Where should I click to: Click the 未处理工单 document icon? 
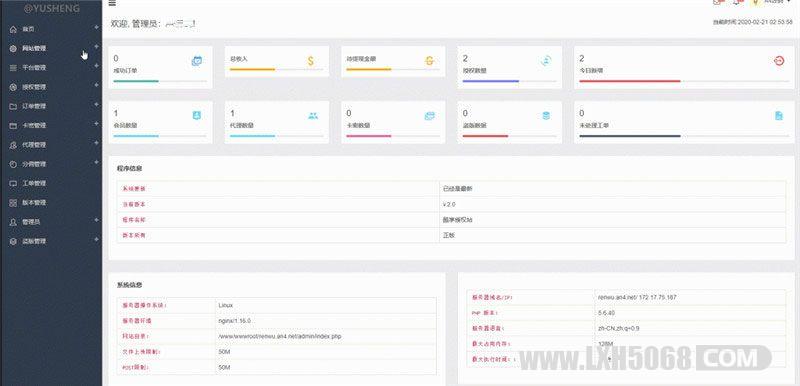click(x=779, y=116)
